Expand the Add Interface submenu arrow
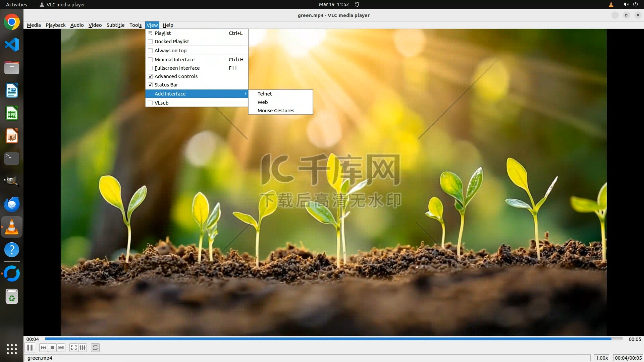This screenshot has height=362, width=644. tap(246, 94)
